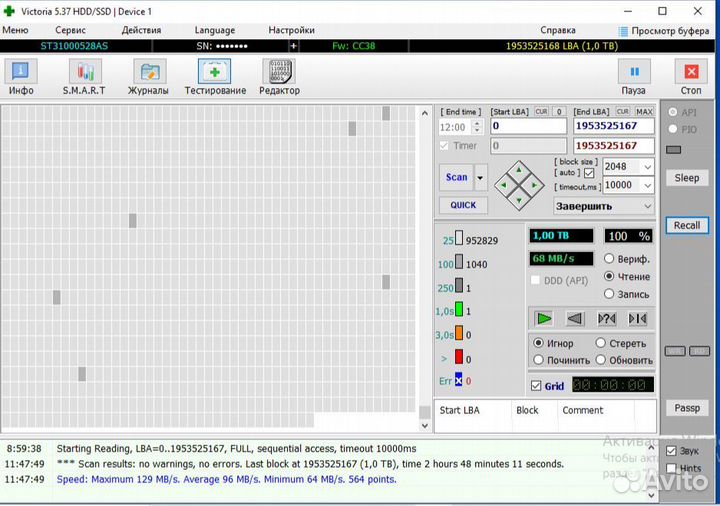Click the blue Err block marker
Viewport: 720px width, 506px height.
point(458,380)
